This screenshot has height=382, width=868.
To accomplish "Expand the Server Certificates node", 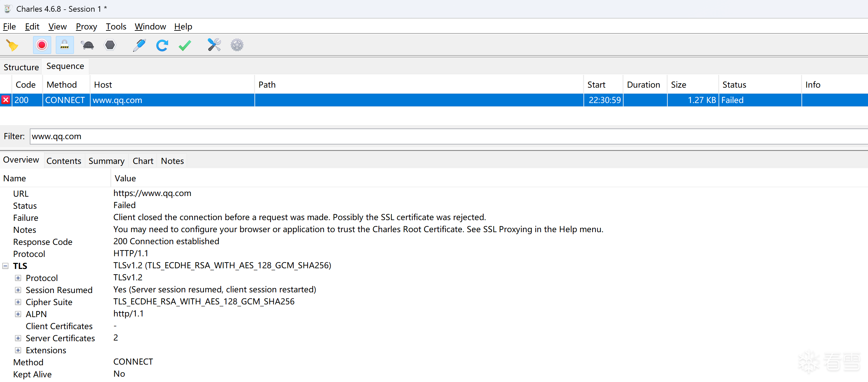I will [x=18, y=338].
